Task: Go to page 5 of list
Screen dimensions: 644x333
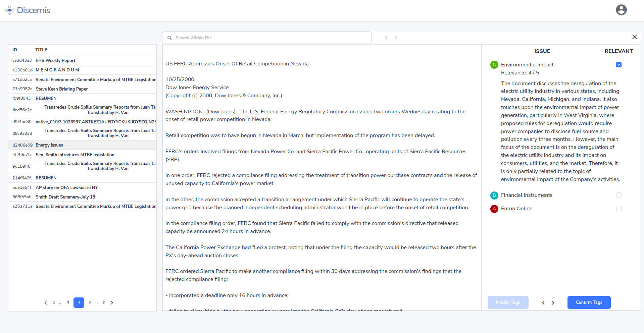Action: pos(90,302)
